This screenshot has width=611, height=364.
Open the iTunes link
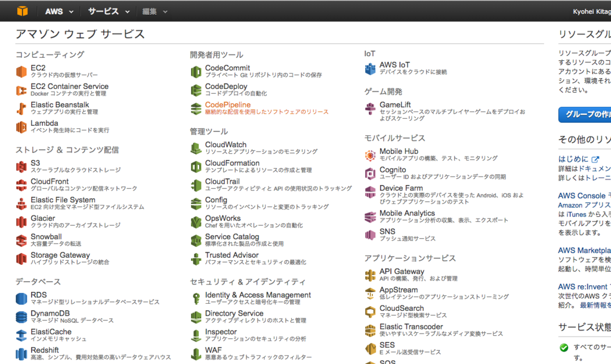click(576, 214)
